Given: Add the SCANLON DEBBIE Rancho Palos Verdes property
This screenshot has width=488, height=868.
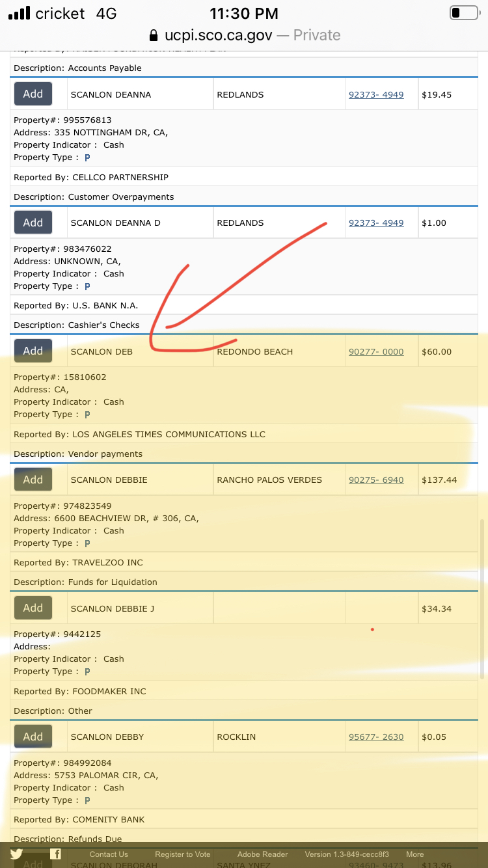Looking at the screenshot, I should coord(33,480).
